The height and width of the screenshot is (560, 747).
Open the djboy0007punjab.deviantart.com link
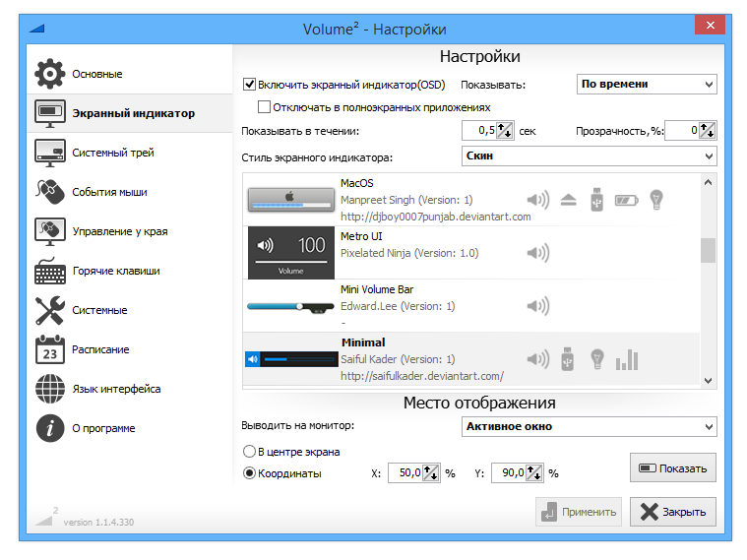[435, 217]
